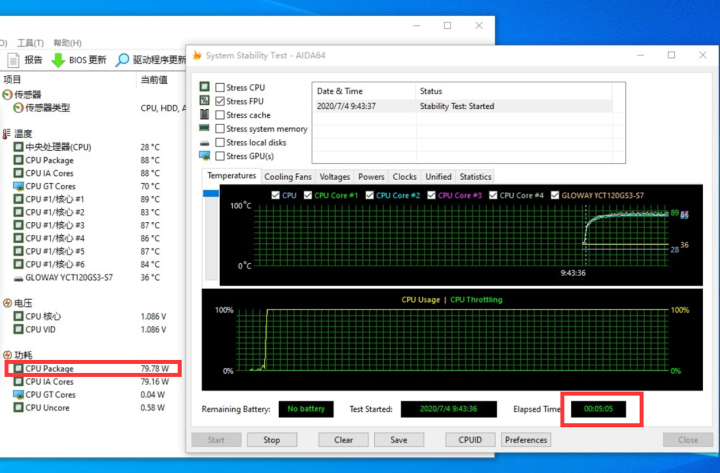Open the 帮助(H) menu in AIDA64 main window
Screen dimensions: 720x473
(x=68, y=43)
